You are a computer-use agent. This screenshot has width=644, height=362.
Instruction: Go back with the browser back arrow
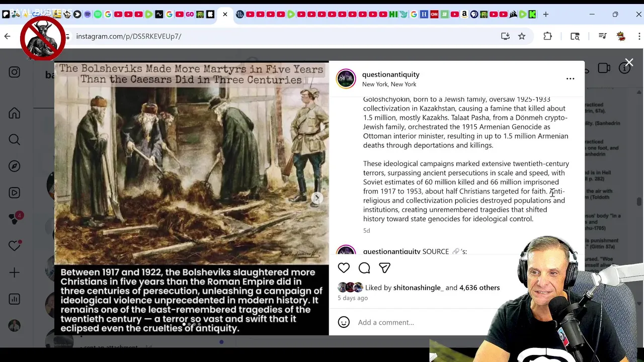pos(7,36)
